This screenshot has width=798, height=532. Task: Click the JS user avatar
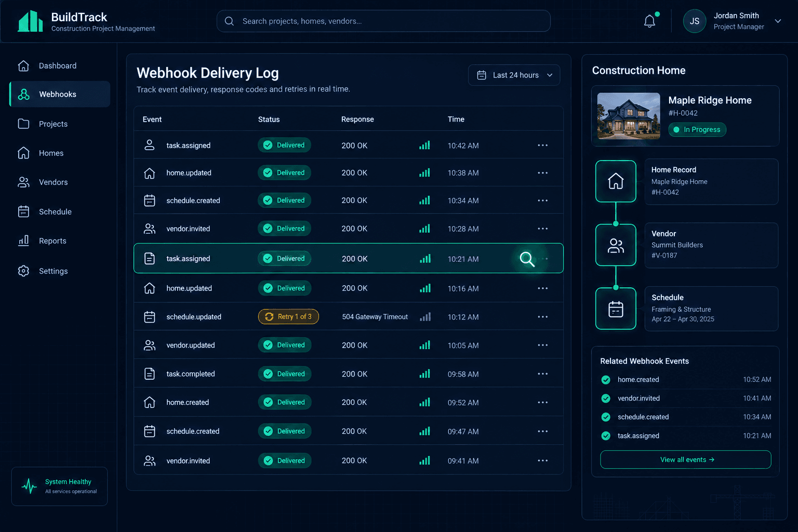tap(695, 21)
